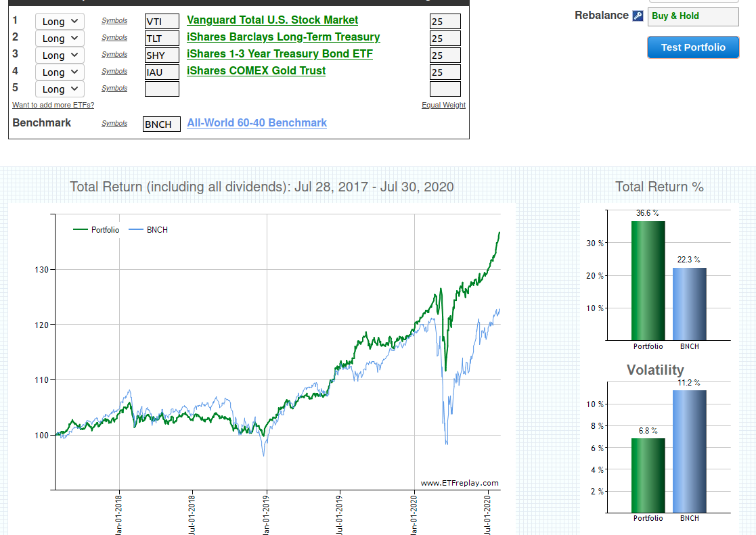The width and height of the screenshot is (756, 535).
Task: Click the key icon next to Rebalance
Action: pyautogui.click(x=638, y=16)
